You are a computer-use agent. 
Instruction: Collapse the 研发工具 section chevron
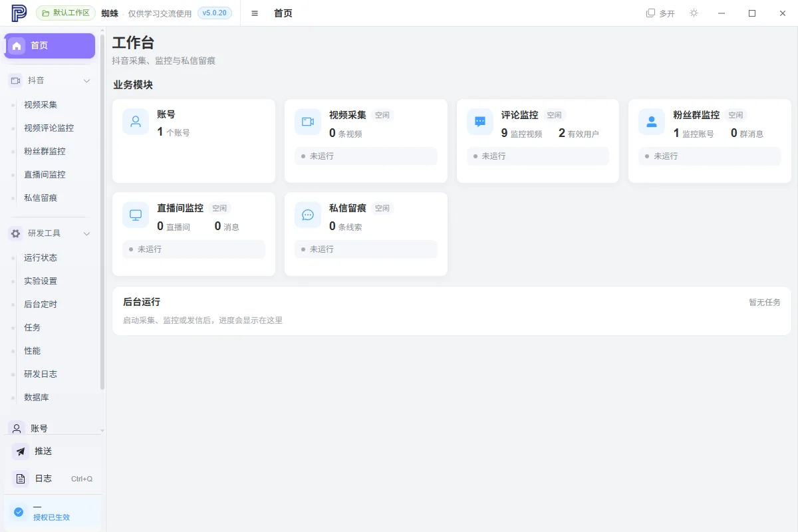point(86,233)
